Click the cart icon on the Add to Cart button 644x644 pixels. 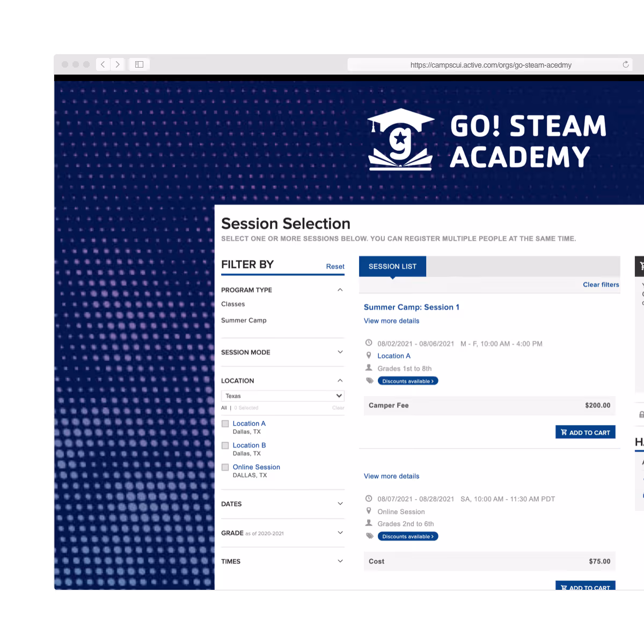coord(564,431)
